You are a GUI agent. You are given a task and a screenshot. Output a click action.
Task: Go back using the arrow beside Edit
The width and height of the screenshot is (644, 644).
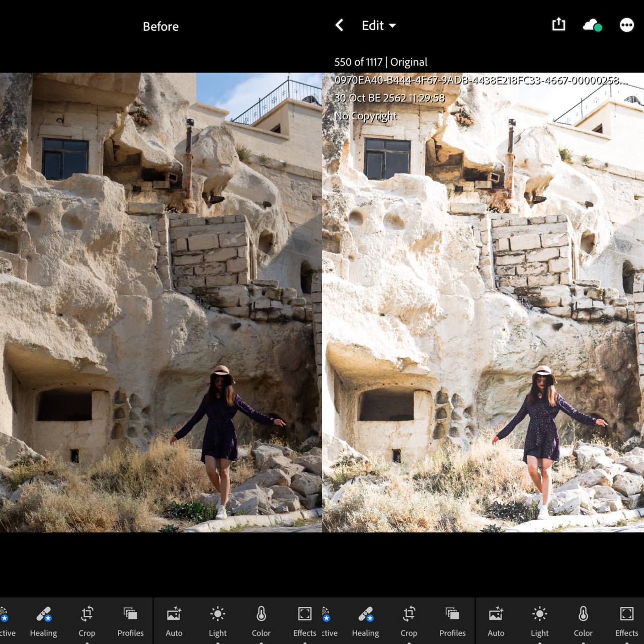coord(340,25)
